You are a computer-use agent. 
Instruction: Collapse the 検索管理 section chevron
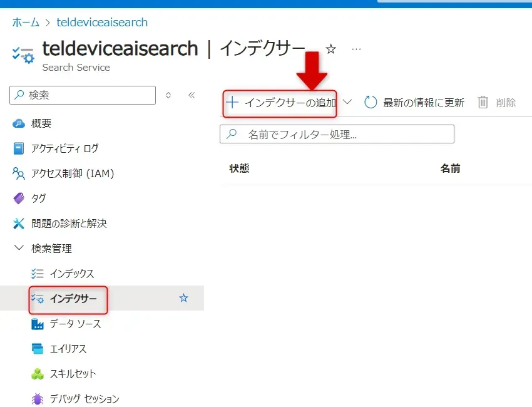coord(18,249)
